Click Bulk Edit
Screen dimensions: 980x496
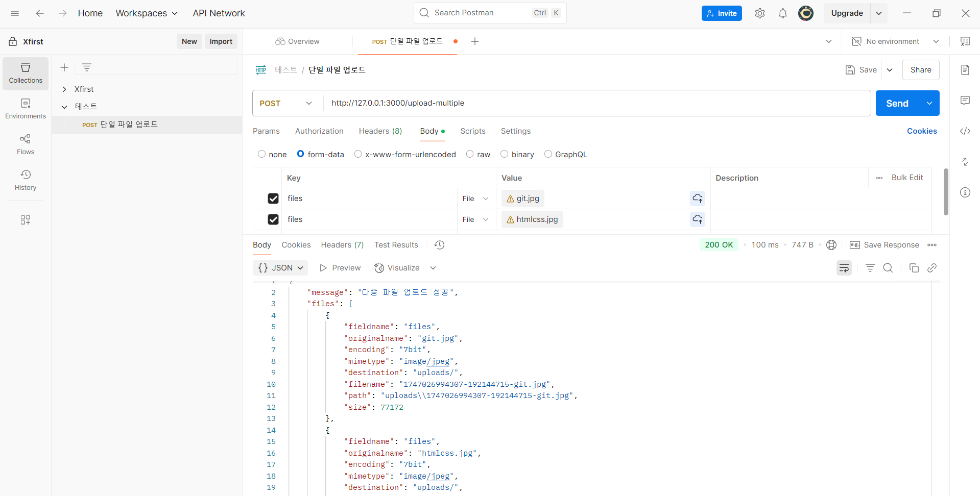coord(907,178)
